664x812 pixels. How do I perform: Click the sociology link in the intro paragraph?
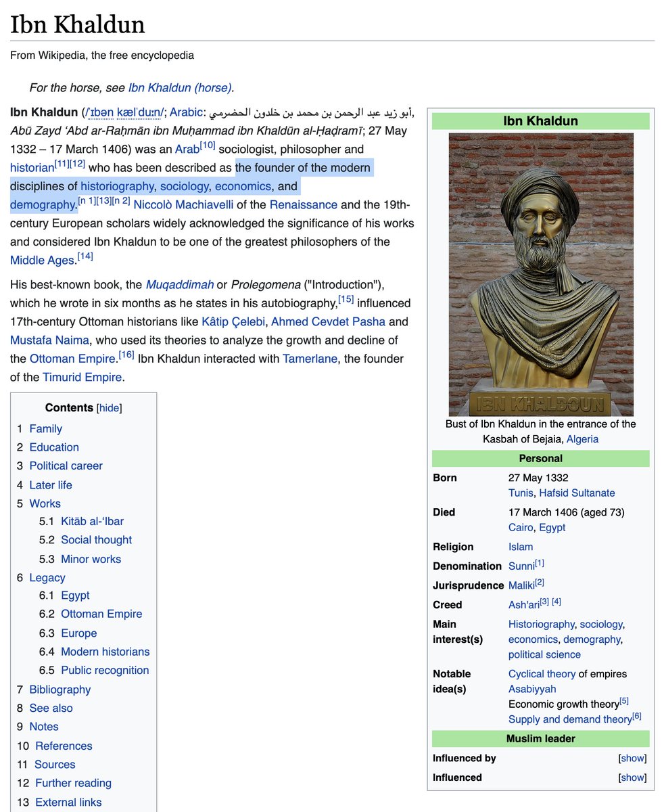coord(185,186)
